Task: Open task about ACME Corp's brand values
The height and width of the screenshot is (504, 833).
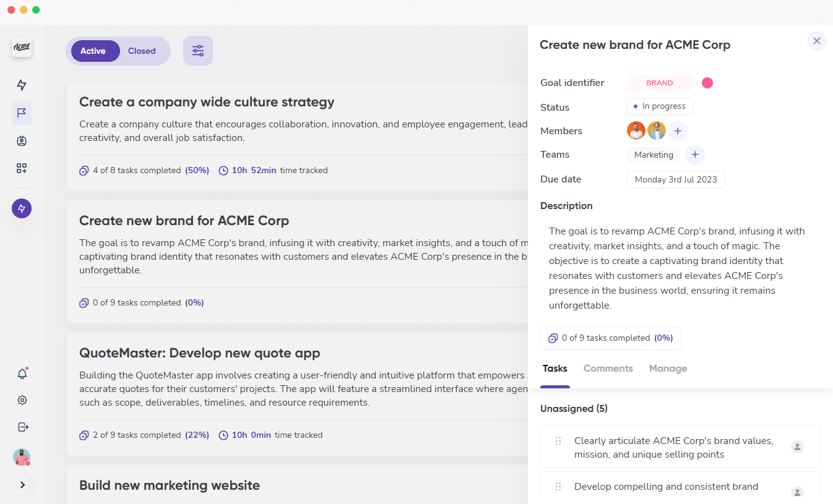Action: click(674, 448)
